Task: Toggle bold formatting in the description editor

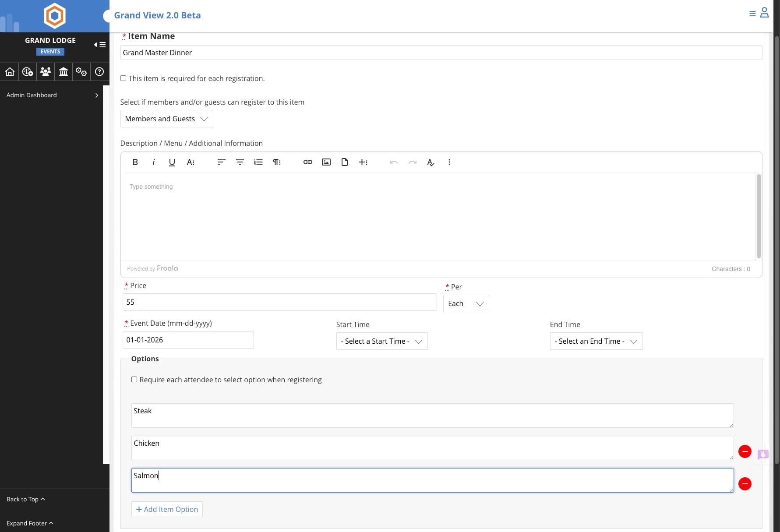Action: click(135, 162)
